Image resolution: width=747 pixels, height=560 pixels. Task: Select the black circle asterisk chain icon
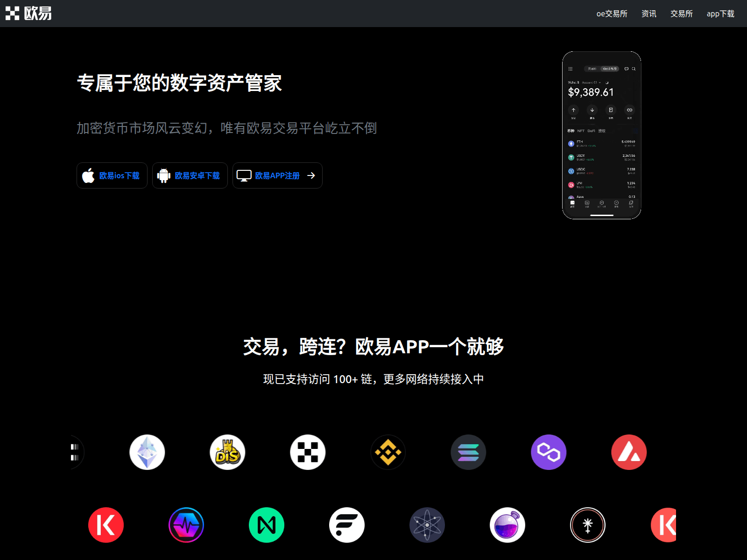(588, 525)
